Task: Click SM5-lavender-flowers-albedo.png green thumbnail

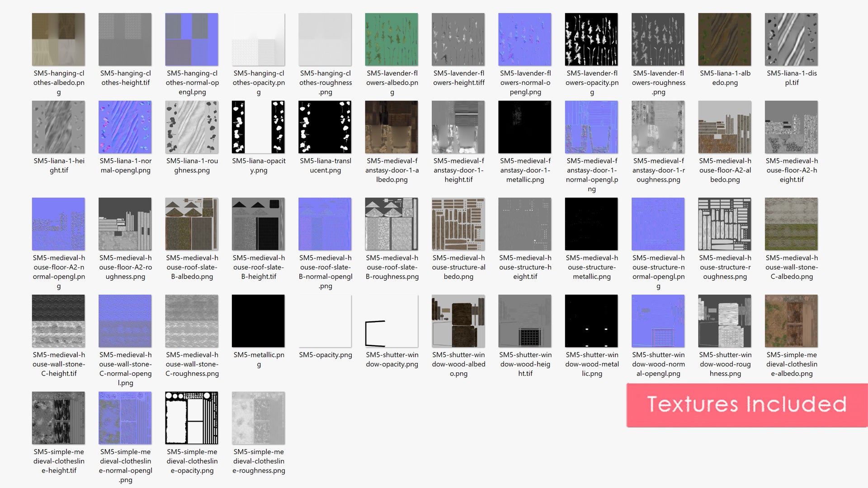Action: (x=392, y=39)
